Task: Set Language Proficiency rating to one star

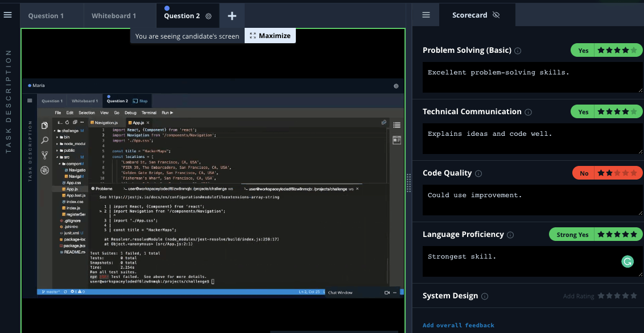Action: tap(601, 235)
